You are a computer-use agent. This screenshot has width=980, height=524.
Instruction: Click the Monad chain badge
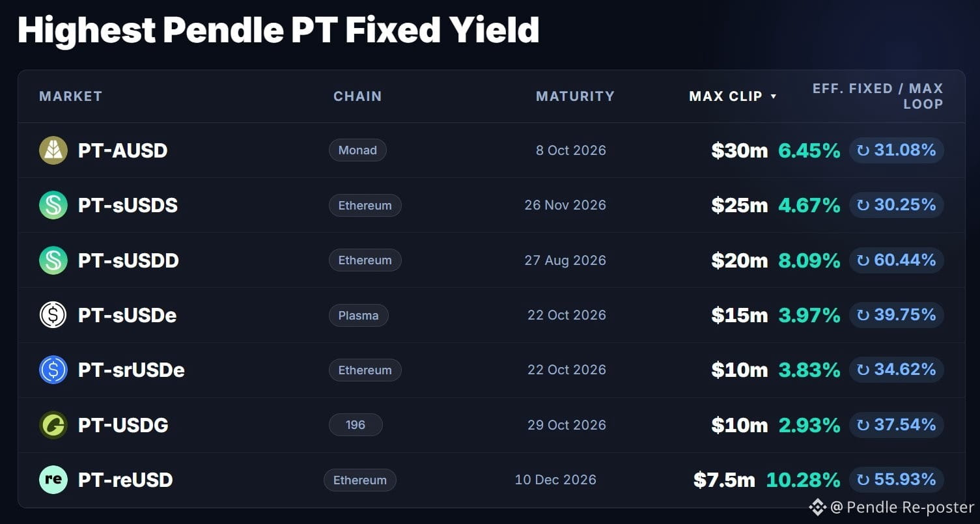357,150
